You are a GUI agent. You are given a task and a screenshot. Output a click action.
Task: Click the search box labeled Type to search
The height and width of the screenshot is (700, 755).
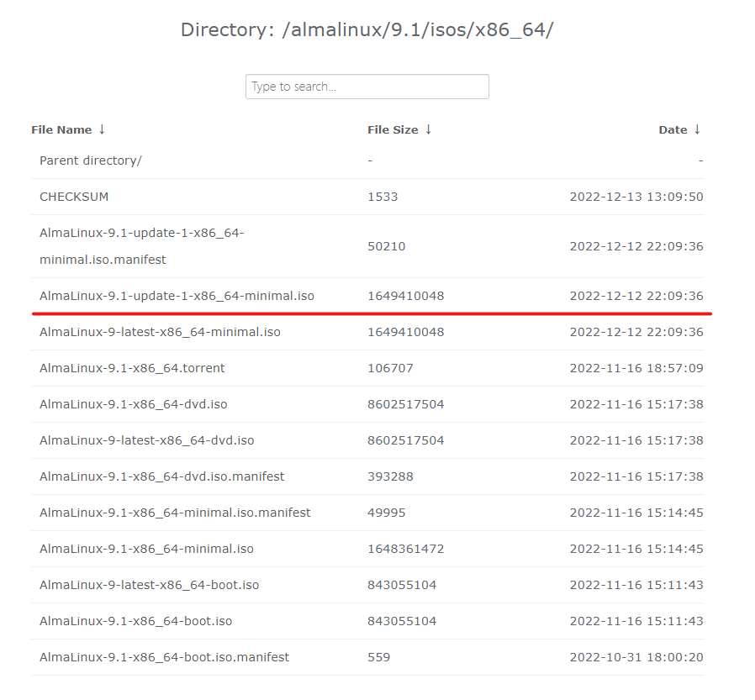pyautogui.click(x=367, y=87)
